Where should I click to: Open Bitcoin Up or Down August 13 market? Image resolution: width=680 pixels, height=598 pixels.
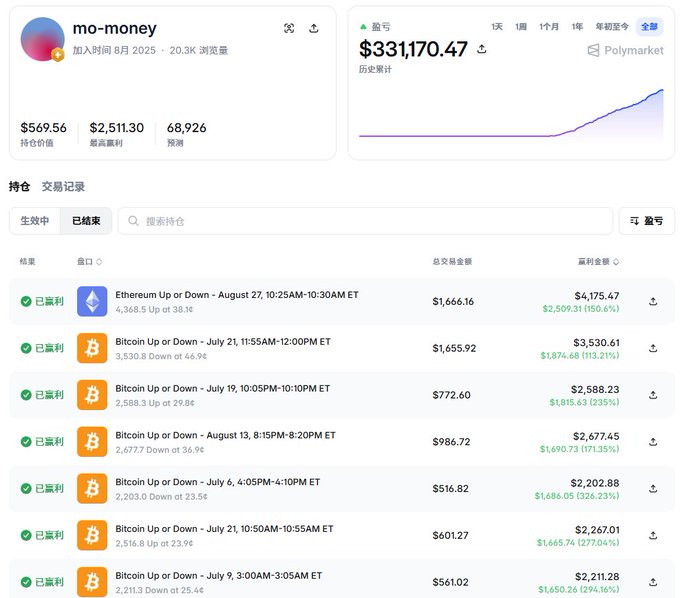pyautogui.click(x=225, y=435)
